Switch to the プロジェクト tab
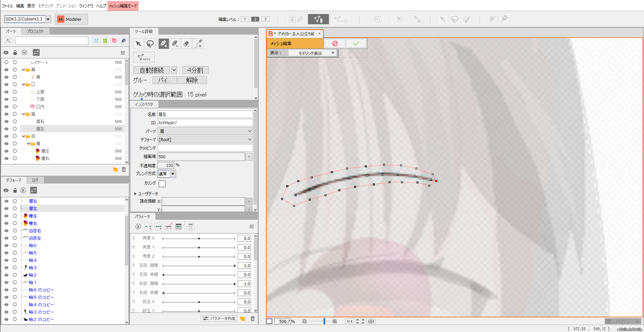644x332 pixels. tap(35, 31)
